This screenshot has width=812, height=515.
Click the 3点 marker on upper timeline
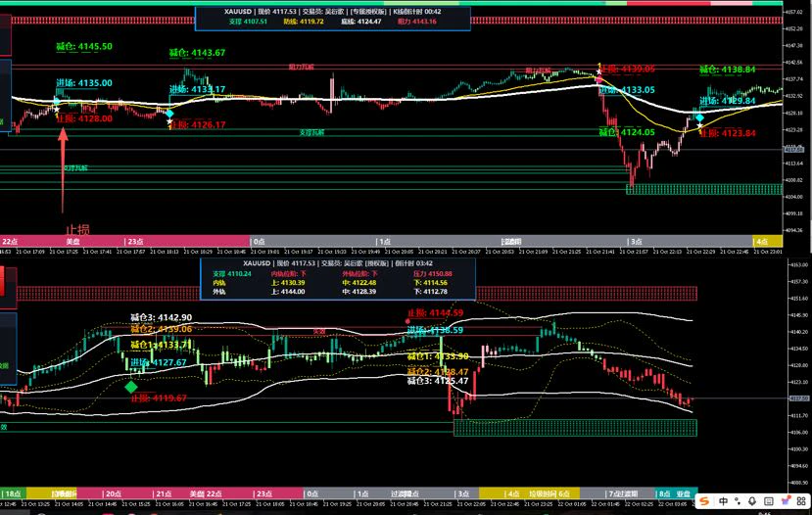pyautogui.click(x=636, y=242)
